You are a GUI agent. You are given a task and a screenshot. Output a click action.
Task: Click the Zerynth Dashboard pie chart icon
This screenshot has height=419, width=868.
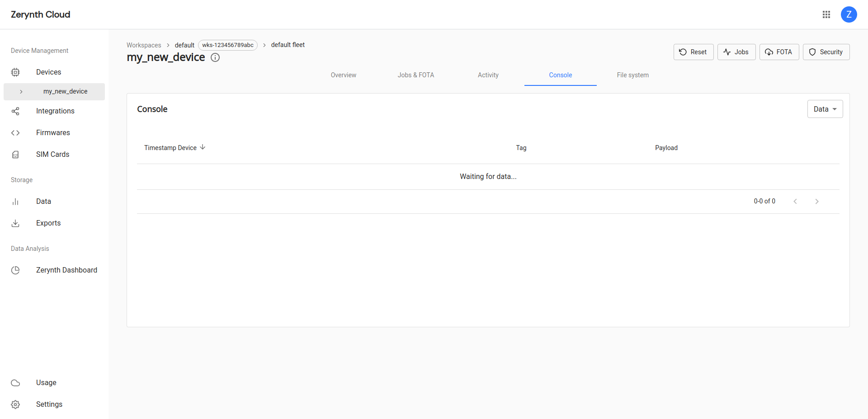pyautogui.click(x=15, y=270)
